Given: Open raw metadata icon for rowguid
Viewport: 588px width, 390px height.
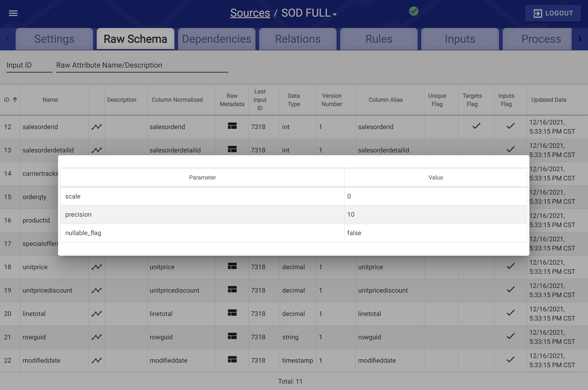Looking at the screenshot, I should tap(232, 336).
